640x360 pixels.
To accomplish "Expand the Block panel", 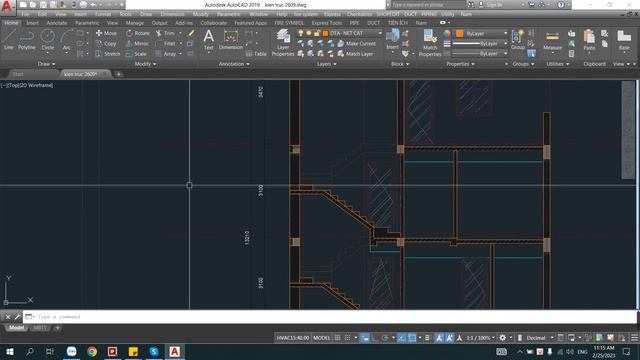I will 400,64.
